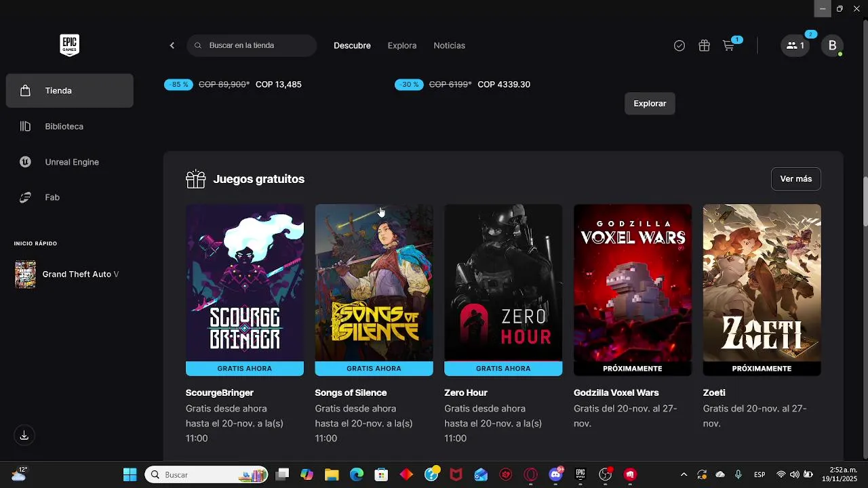Open Opera GX browser from taskbar
The image size is (868, 488).
(530, 474)
